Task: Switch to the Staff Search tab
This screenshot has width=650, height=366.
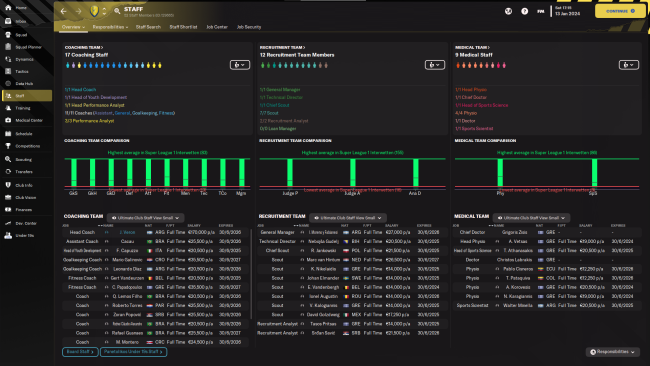Action: 148,27
